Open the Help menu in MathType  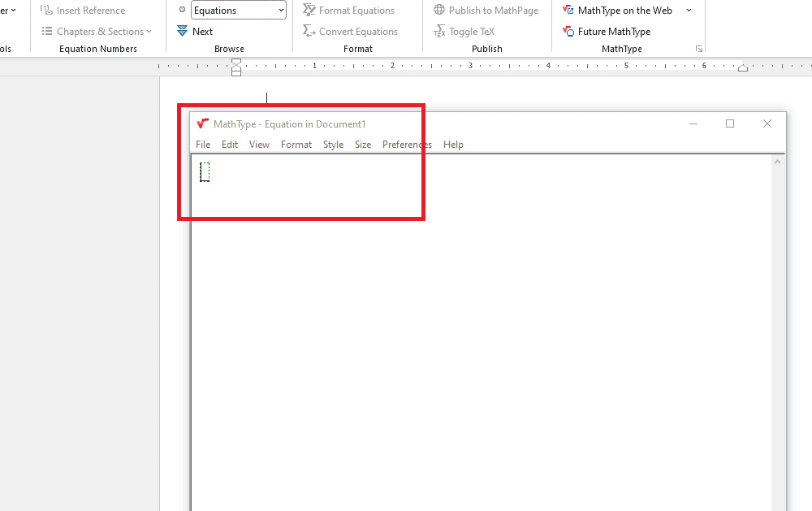coord(453,145)
